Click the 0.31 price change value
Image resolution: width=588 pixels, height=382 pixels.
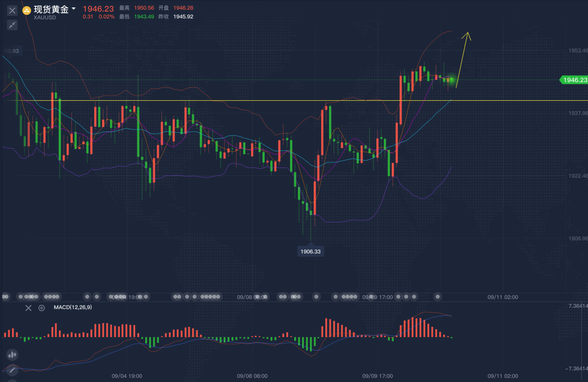[x=88, y=17]
